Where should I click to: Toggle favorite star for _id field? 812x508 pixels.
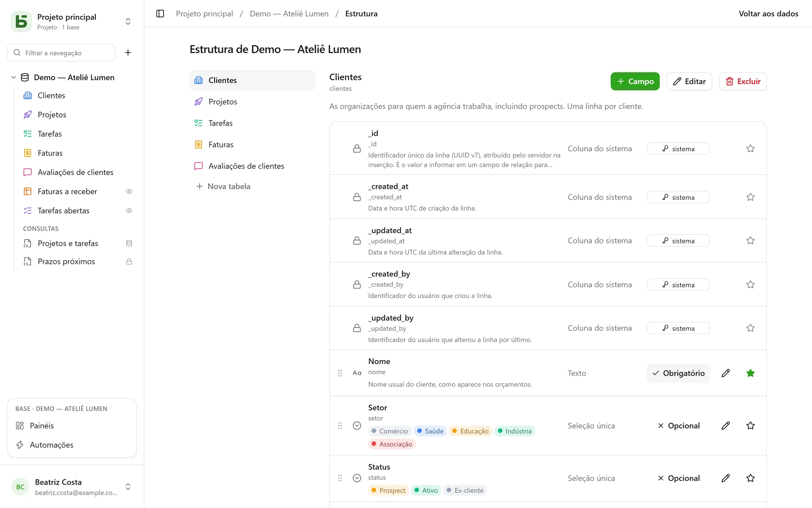[751, 148]
